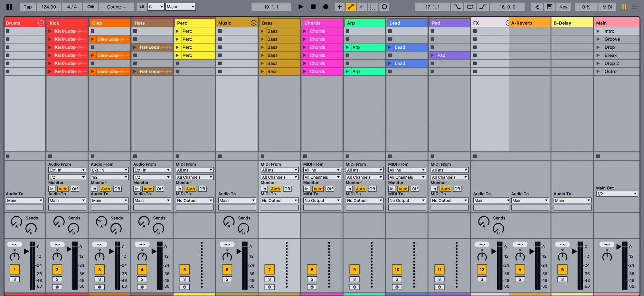Image resolution: width=644 pixels, height=296 pixels.
Task: Enable Draw Mode pencil icon
Action: [x=537, y=7]
